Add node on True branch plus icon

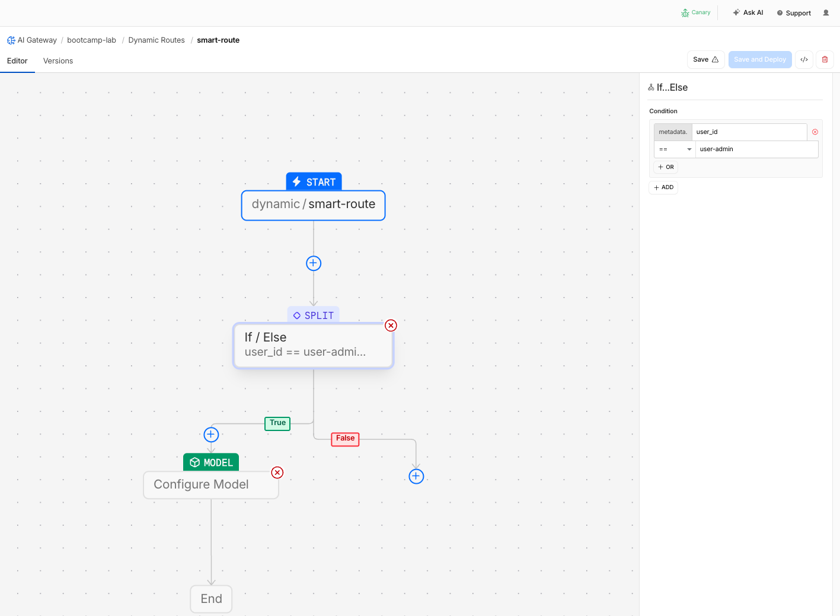[x=211, y=435]
